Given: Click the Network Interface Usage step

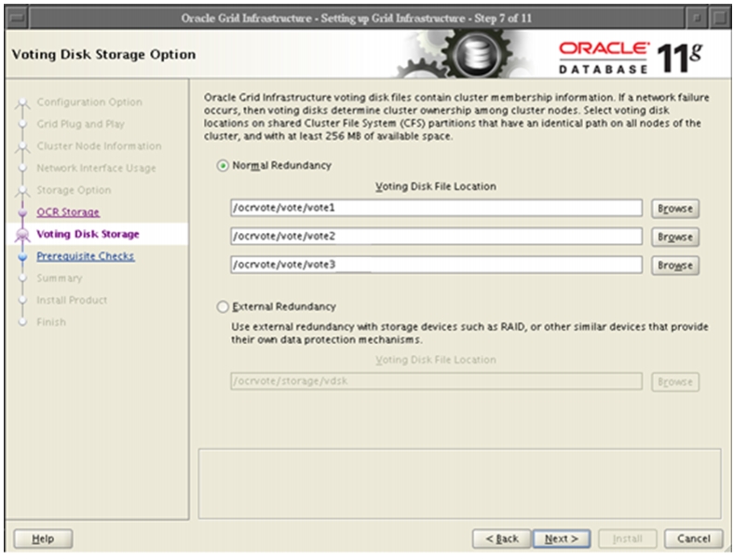Looking at the screenshot, I should pyautogui.click(x=97, y=168).
